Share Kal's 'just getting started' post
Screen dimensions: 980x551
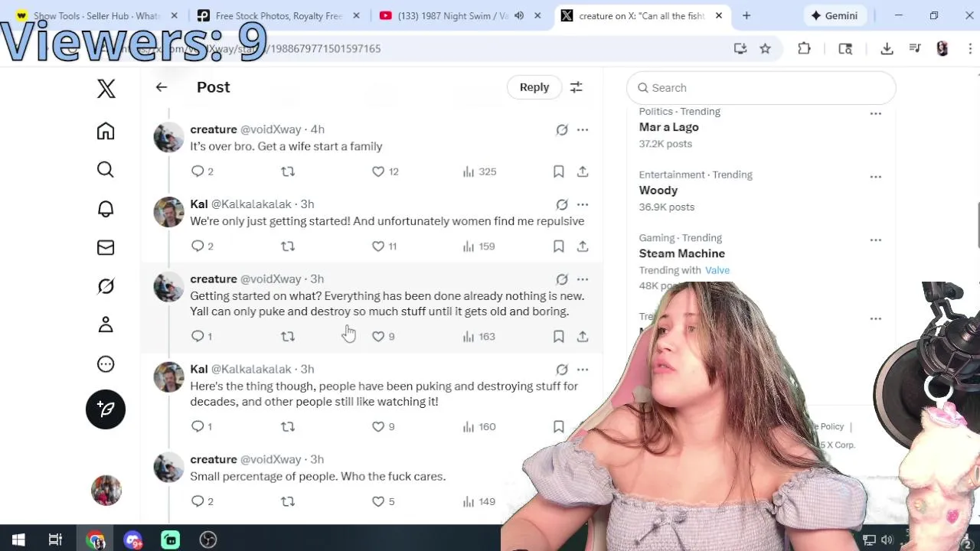[583, 246]
